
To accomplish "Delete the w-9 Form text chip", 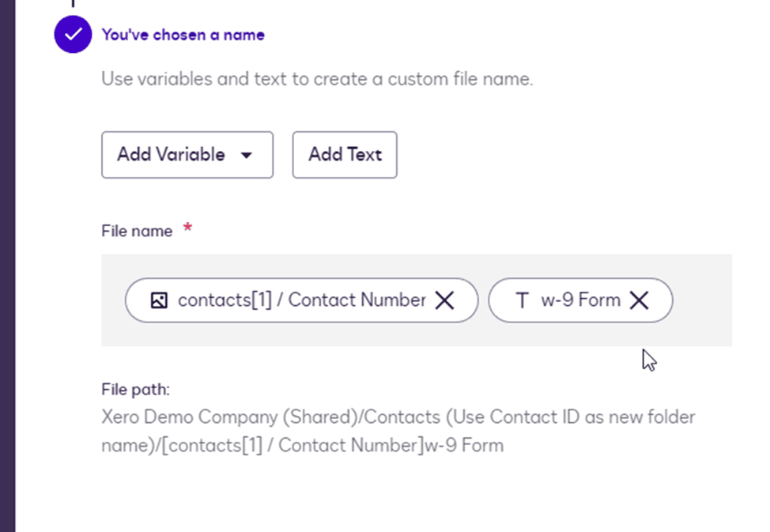I will [x=639, y=300].
